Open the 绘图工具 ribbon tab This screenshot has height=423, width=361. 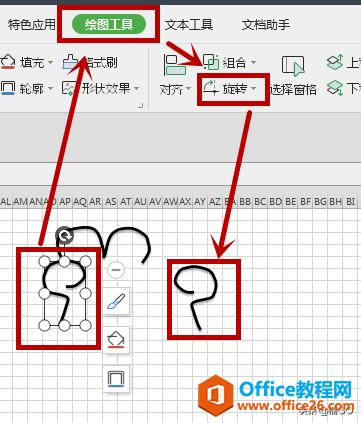pyautogui.click(x=109, y=24)
